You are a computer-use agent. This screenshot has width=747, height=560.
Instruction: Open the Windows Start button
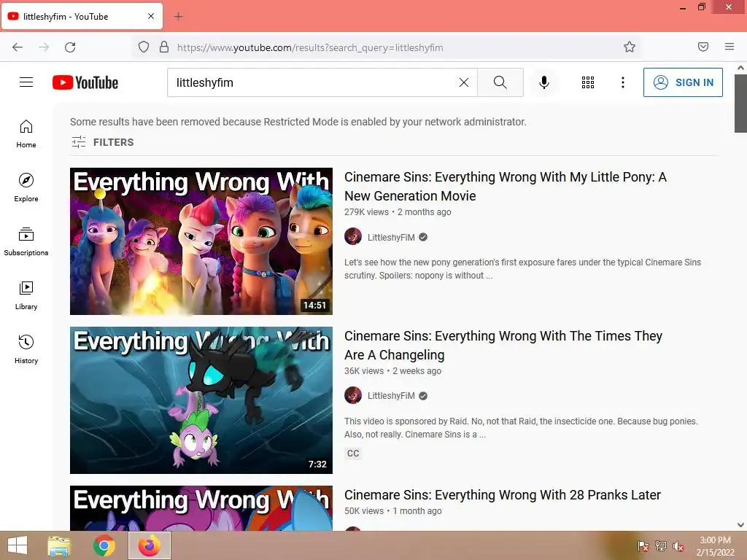[x=18, y=545]
